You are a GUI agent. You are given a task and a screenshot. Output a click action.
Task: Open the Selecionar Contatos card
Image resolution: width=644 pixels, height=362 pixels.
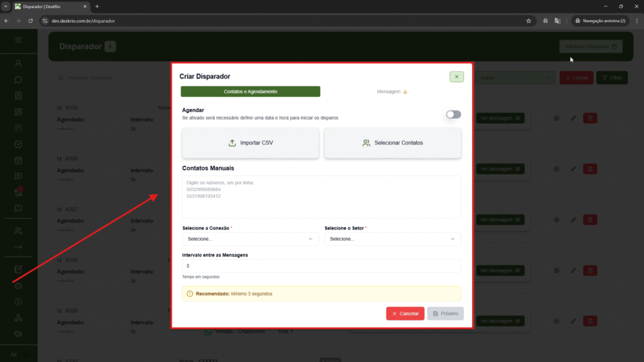point(392,143)
